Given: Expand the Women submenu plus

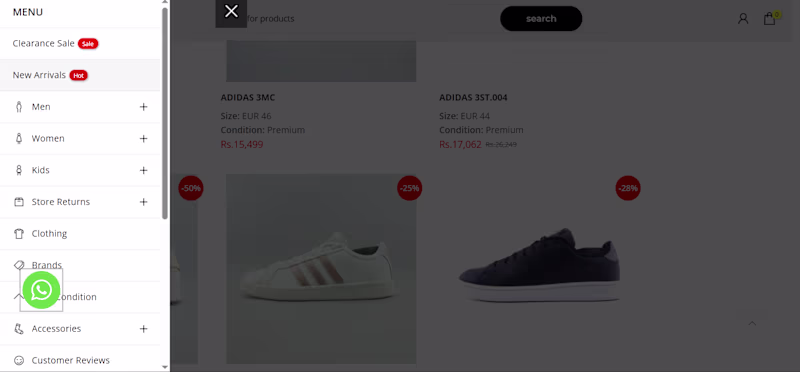Looking at the screenshot, I should pos(143,139).
